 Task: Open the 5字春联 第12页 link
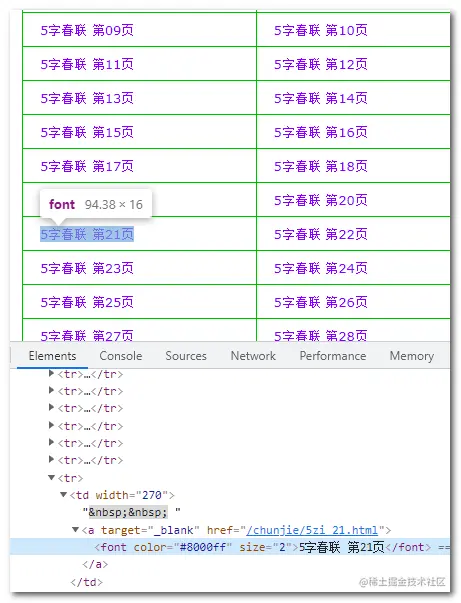[x=321, y=64]
